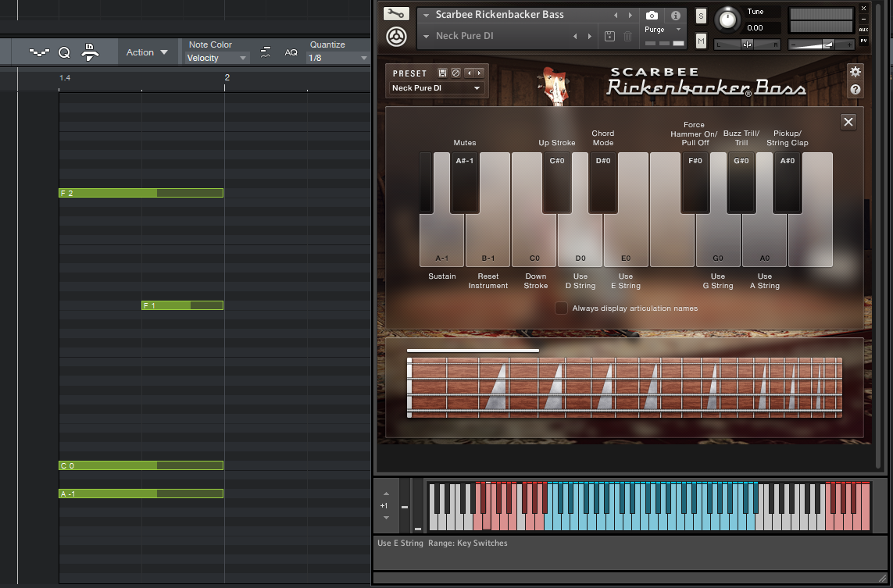Click the step-shaped notes icon in editor toolbar
The height and width of the screenshot is (588, 893).
pyautogui.click(x=39, y=52)
